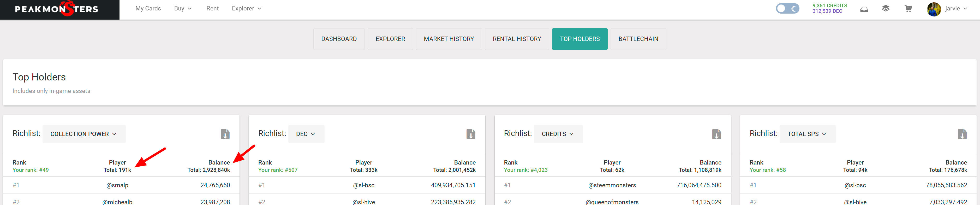The height and width of the screenshot is (205, 980).
Task: Open player @michealb
Action: click(117, 202)
